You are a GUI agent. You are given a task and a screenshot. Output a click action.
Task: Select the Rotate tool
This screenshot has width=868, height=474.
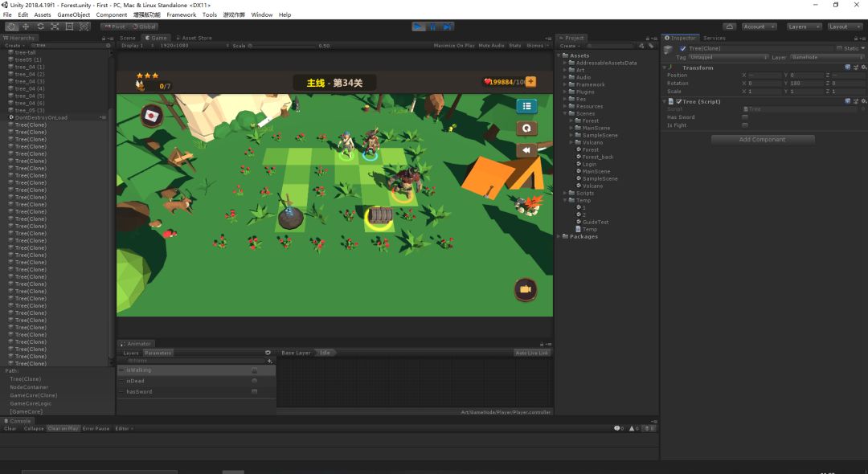click(40, 27)
